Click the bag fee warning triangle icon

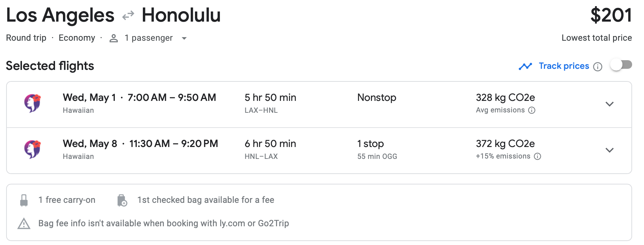pyautogui.click(x=24, y=224)
